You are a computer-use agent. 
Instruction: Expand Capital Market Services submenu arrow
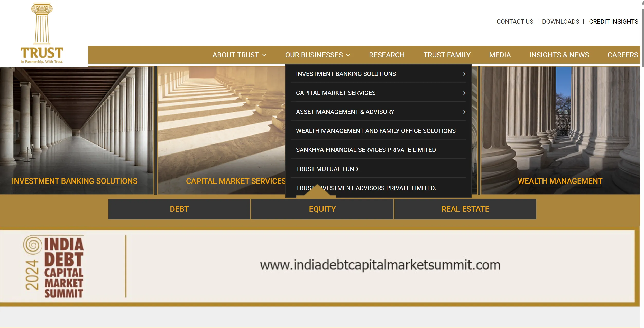coord(464,93)
